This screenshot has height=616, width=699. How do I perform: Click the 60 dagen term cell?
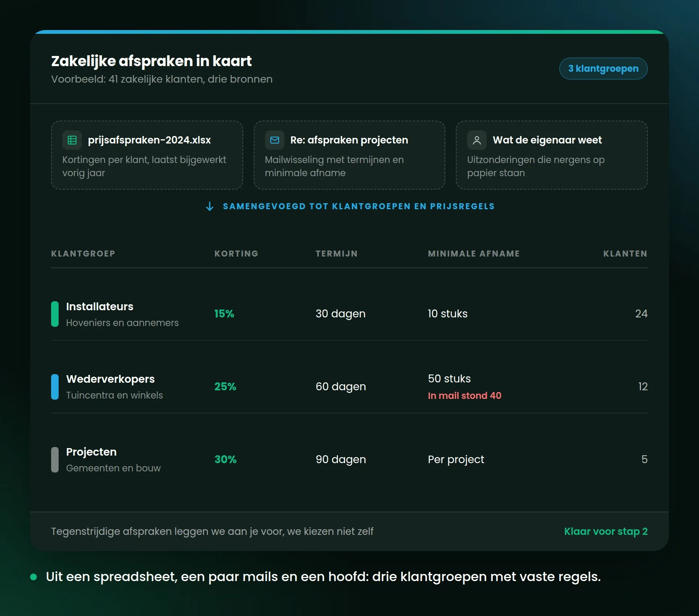[340, 387]
